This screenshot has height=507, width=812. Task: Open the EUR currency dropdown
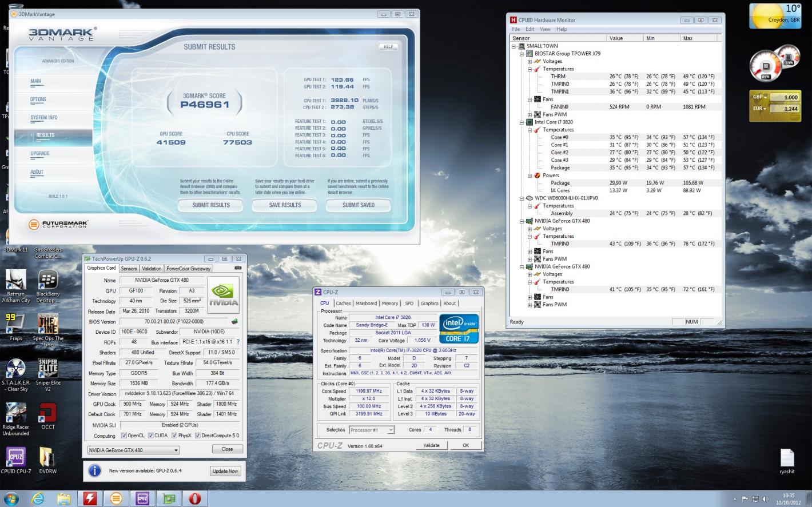(759, 109)
